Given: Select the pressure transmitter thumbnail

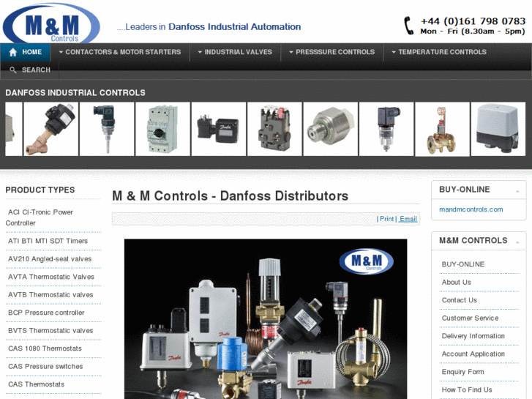Looking at the screenshot, I should (x=386, y=129).
